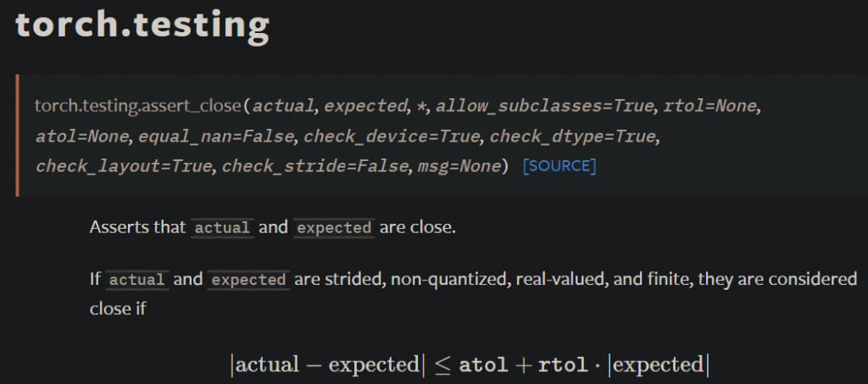Click the rtol=None parameter

(x=709, y=106)
